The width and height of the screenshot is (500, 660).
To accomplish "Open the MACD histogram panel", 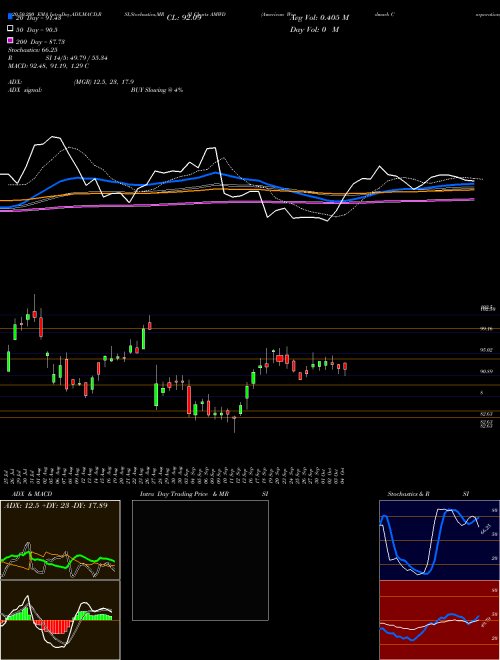I will (x=60, y=620).
